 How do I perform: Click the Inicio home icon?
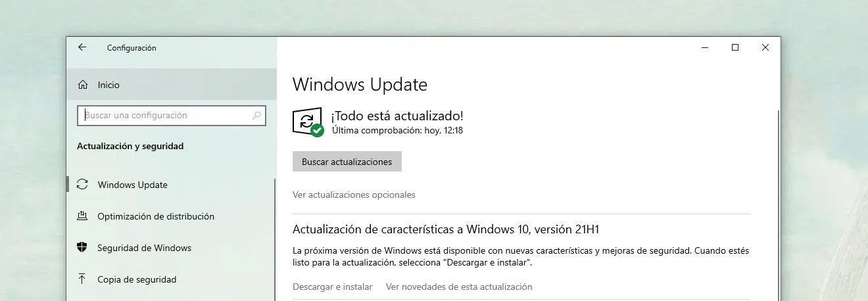pos(83,85)
